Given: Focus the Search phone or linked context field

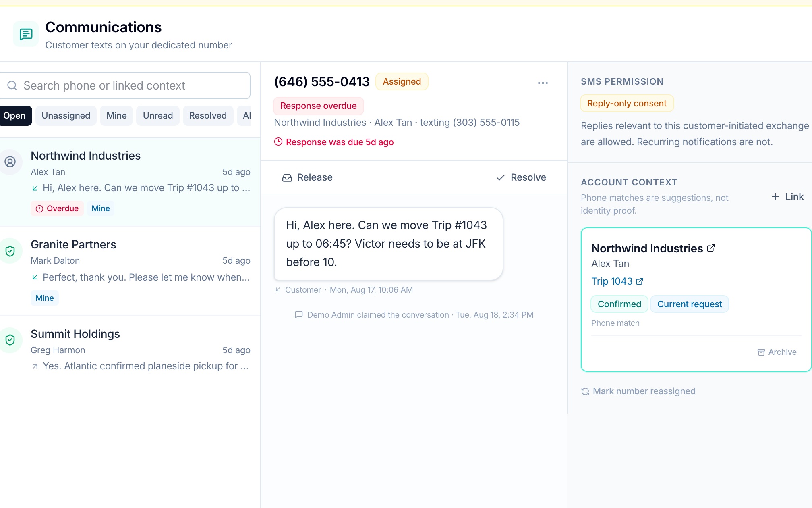Looking at the screenshot, I should click(125, 85).
